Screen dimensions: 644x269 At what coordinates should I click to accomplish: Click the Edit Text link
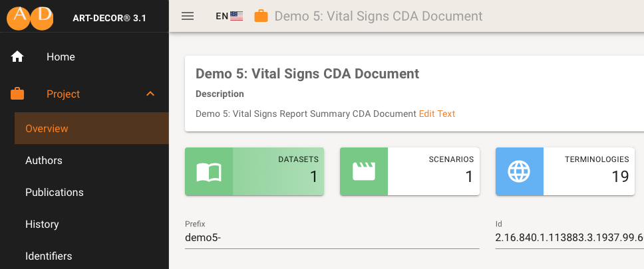click(437, 114)
